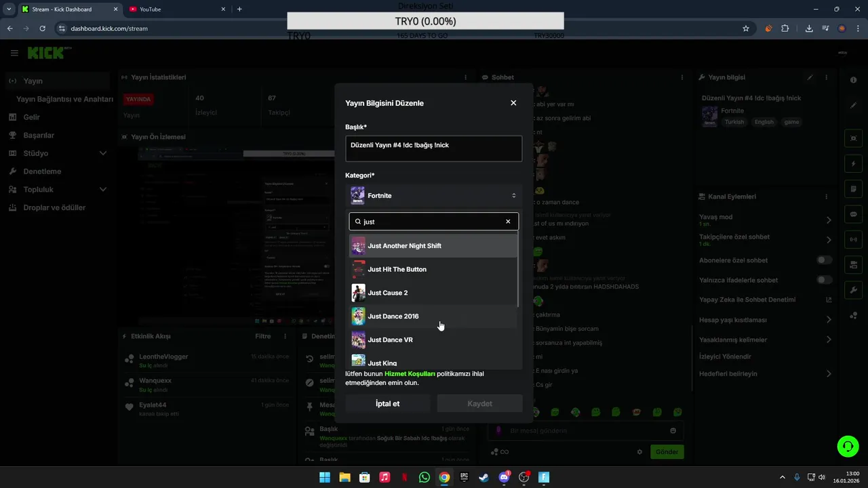Image resolution: width=868 pixels, height=488 pixels.
Task: Click İzleyici Yönlendir
Action: point(725,357)
